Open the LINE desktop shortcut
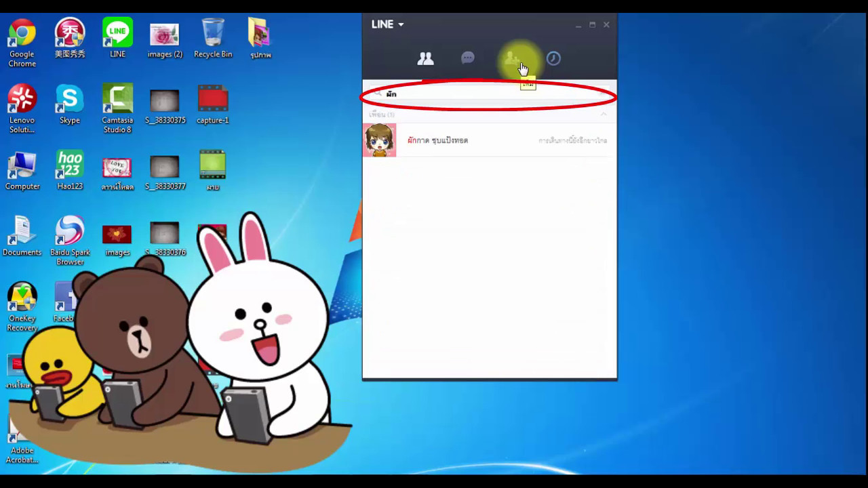 pyautogui.click(x=117, y=38)
